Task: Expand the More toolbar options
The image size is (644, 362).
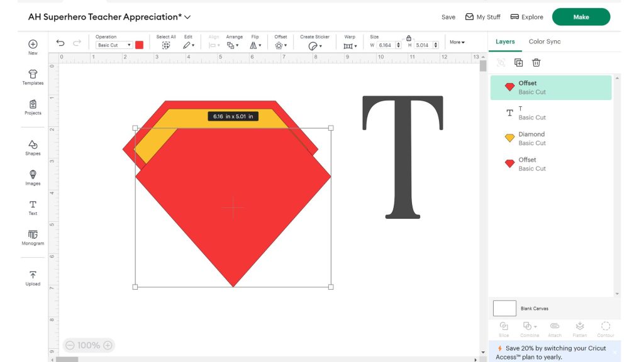Action: pos(457,42)
